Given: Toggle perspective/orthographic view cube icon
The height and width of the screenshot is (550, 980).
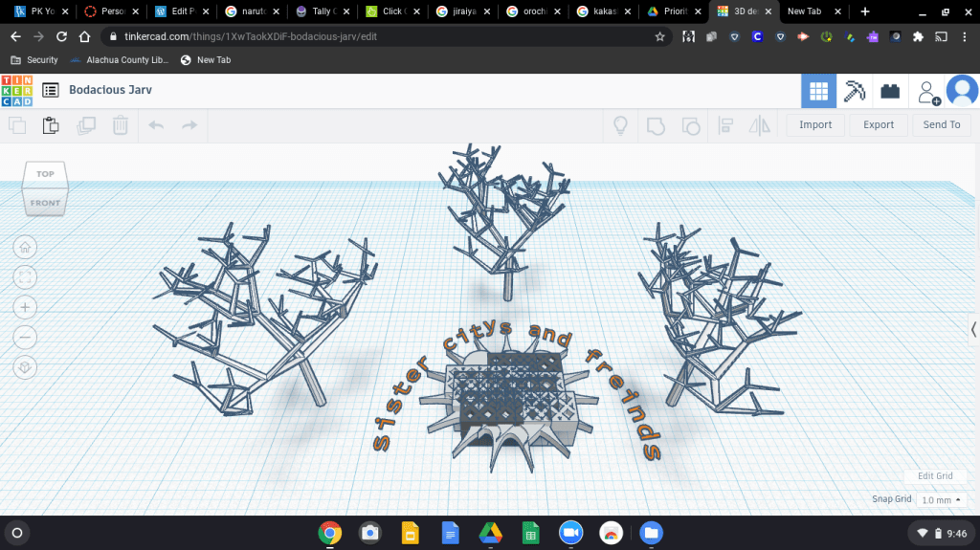Looking at the screenshot, I should click(x=25, y=367).
